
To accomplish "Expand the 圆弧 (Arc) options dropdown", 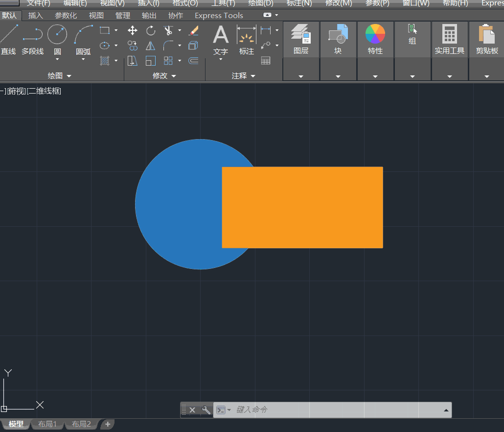I will point(83,59).
